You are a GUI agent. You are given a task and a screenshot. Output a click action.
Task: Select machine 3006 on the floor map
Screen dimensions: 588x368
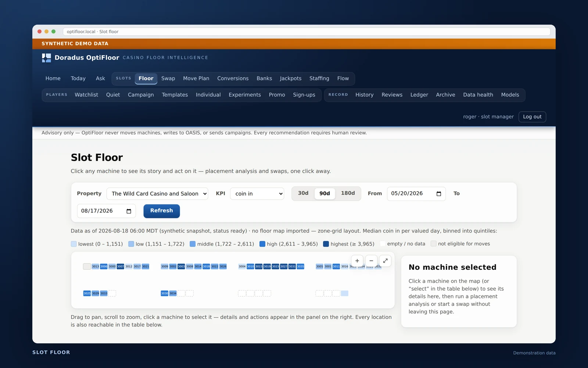click(x=104, y=266)
